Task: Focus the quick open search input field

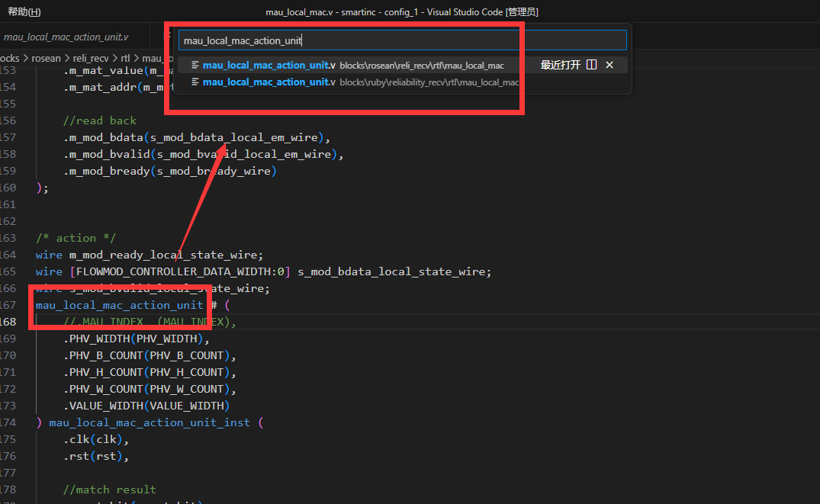Action: (402, 40)
